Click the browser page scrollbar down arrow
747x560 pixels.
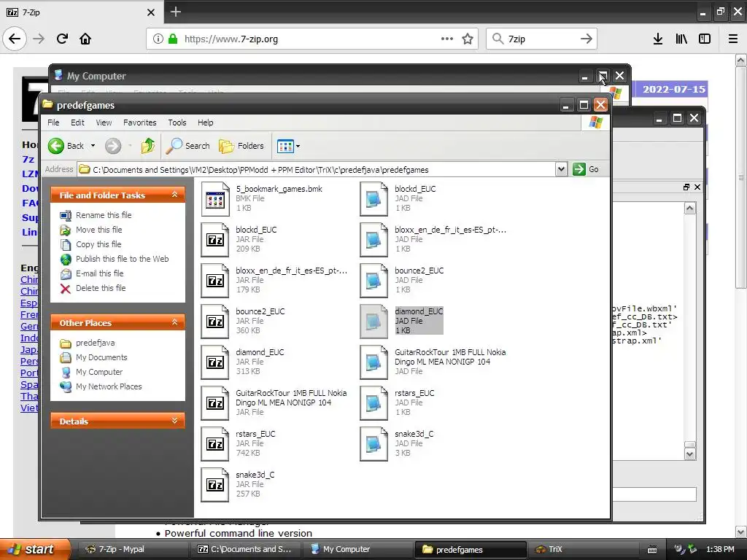tap(741, 532)
